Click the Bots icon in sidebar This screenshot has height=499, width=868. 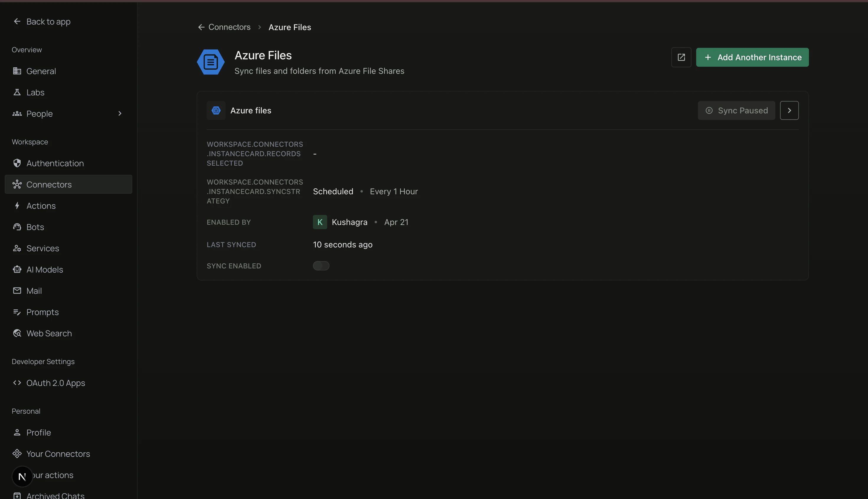click(x=17, y=227)
